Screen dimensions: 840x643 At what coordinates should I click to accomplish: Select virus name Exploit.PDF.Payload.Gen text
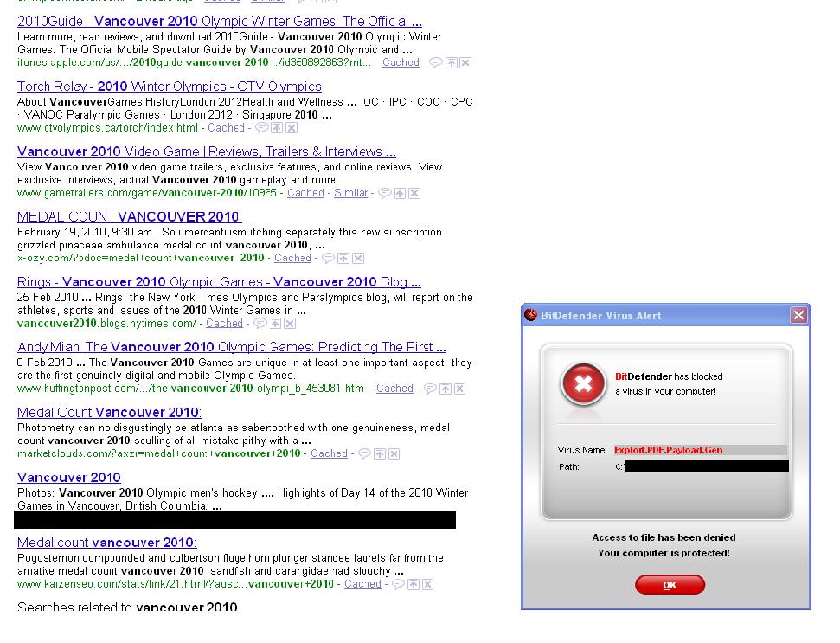tap(669, 450)
